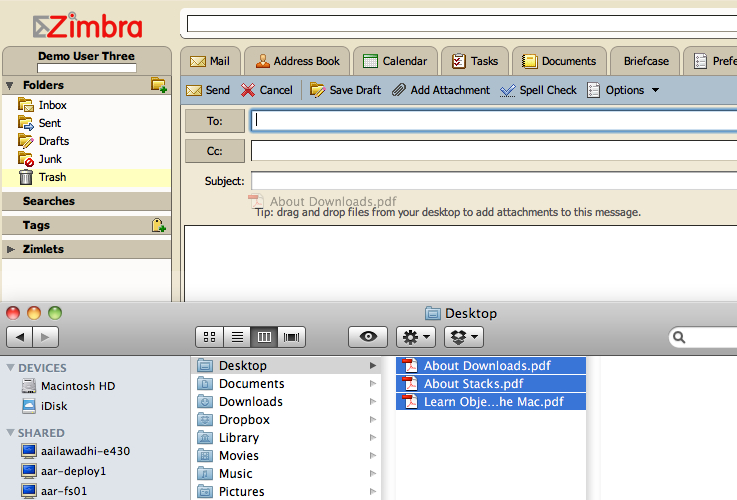Select Music folder in Finder column

(x=286, y=474)
